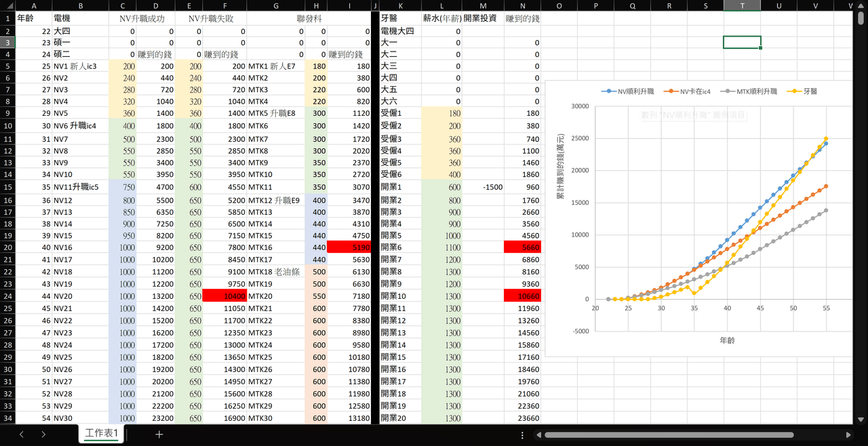This screenshot has height=446, width=868.
Task: Switch to the 工作表1 sheet tab
Action: pos(102,434)
